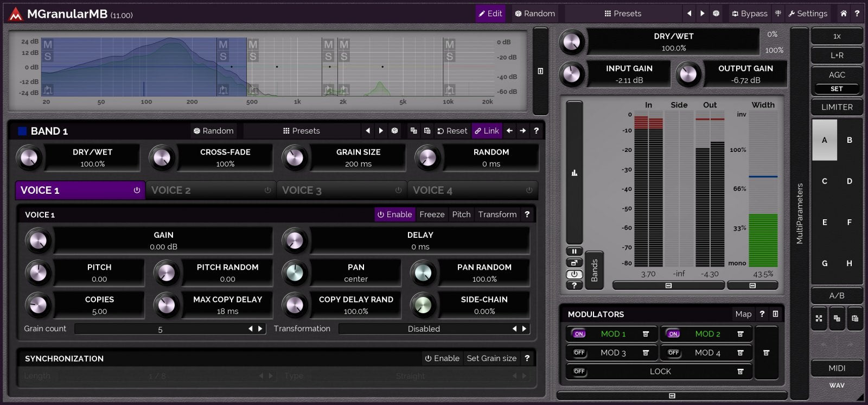Click the home icon in top bar
Image resolution: width=868 pixels, height=405 pixels.
[x=843, y=14]
